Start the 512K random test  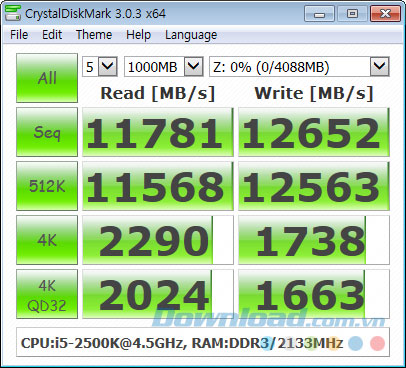click(x=47, y=186)
